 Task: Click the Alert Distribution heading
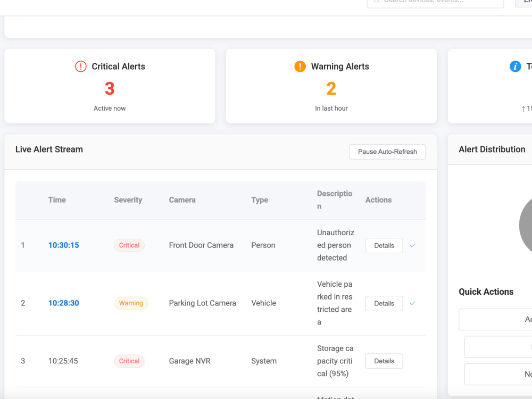click(x=492, y=149)
